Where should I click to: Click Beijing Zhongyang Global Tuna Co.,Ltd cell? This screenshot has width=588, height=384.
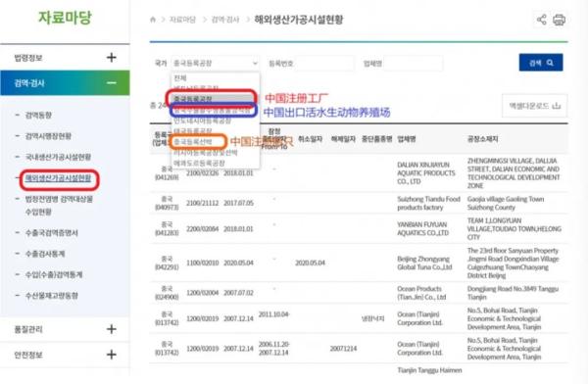(x=424, y=263)
